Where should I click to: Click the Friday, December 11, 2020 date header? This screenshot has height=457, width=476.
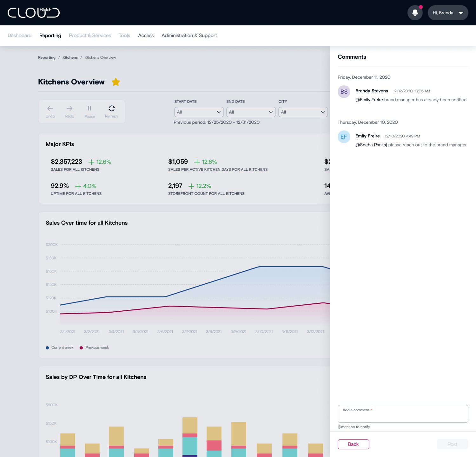(364, 77)
